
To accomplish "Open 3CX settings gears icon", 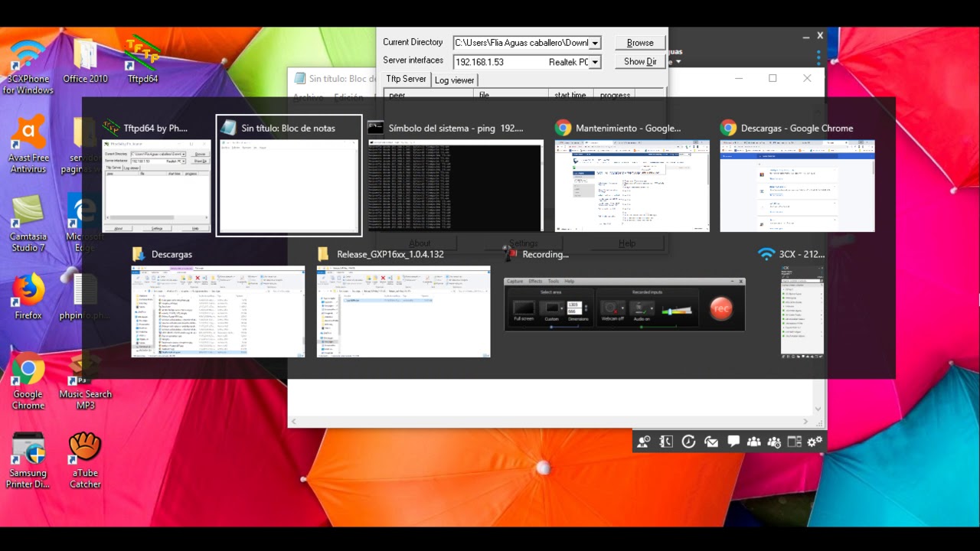I will [815, 442].
